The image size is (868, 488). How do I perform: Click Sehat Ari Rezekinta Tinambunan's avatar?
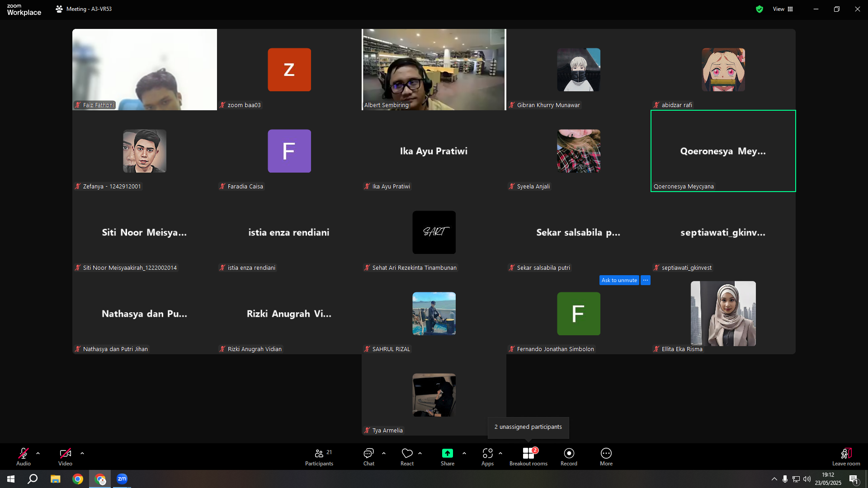tap(434, 232)
